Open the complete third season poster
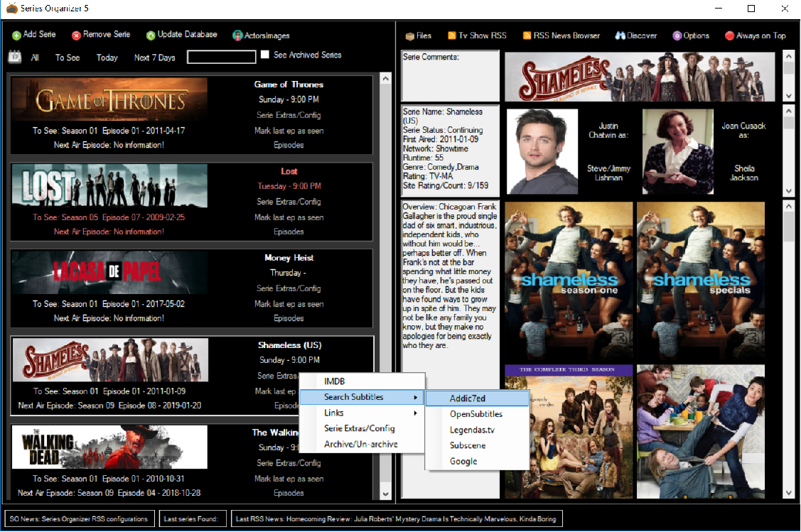 569,431
